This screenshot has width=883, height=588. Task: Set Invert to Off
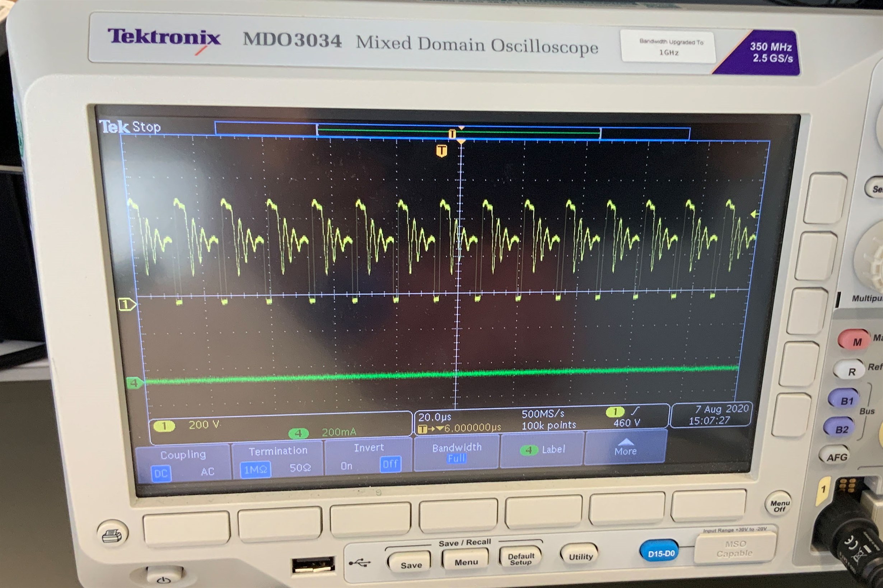[390, 464]
